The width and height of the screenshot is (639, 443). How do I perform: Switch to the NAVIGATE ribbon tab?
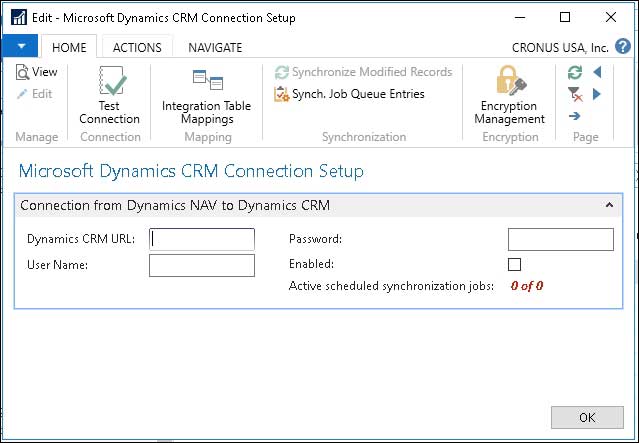(x=215, y=47)
